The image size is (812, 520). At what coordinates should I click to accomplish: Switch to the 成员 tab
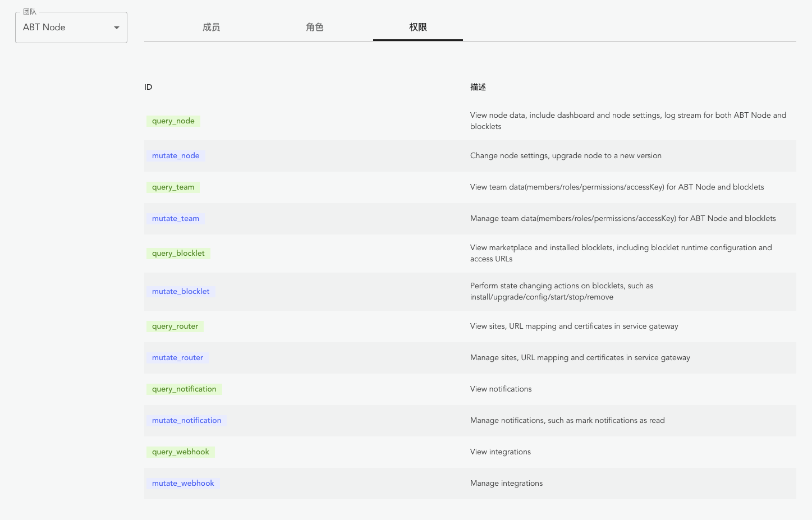tap(211, 27)
